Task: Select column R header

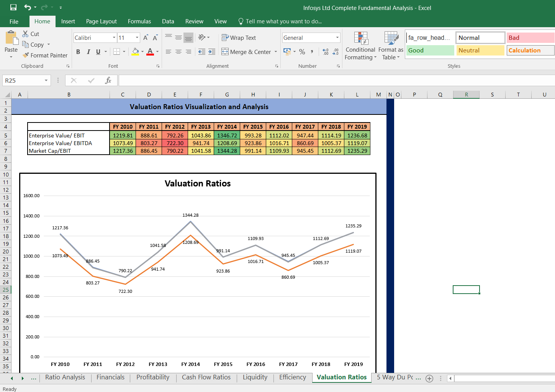Action: (x=466, y=95)
